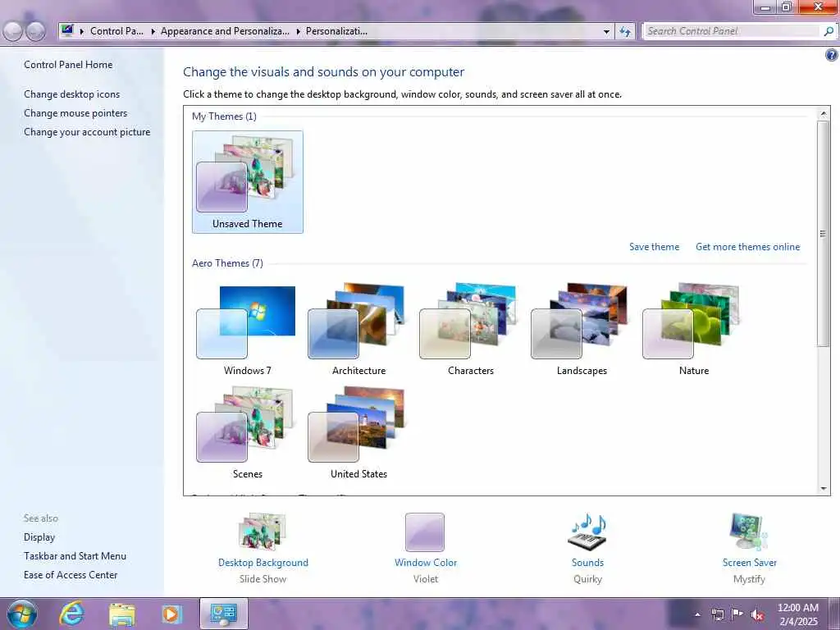
Task: Open Taskbar and Start Menu link
Action: click(x=75, y=556)
